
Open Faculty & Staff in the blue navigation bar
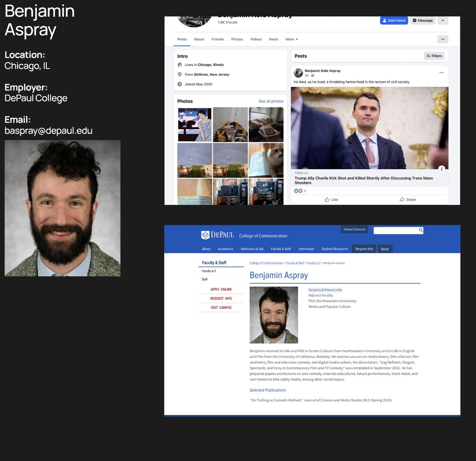pyautogui.click(x=281, y=249)
